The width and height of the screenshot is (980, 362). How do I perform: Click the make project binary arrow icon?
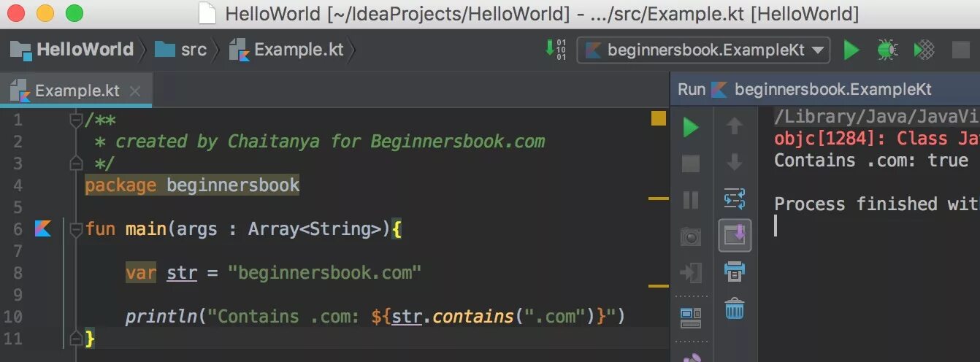click(556, 50)
